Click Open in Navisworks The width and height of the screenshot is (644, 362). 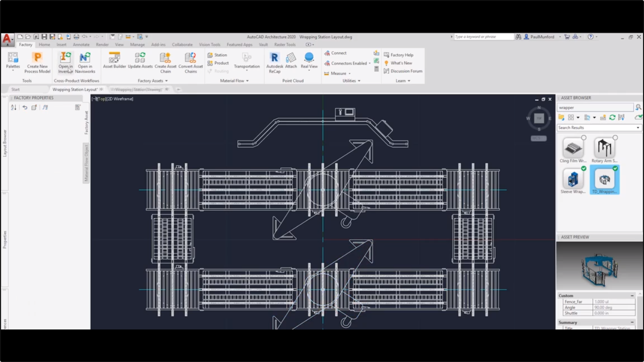(x=85, y=62)
